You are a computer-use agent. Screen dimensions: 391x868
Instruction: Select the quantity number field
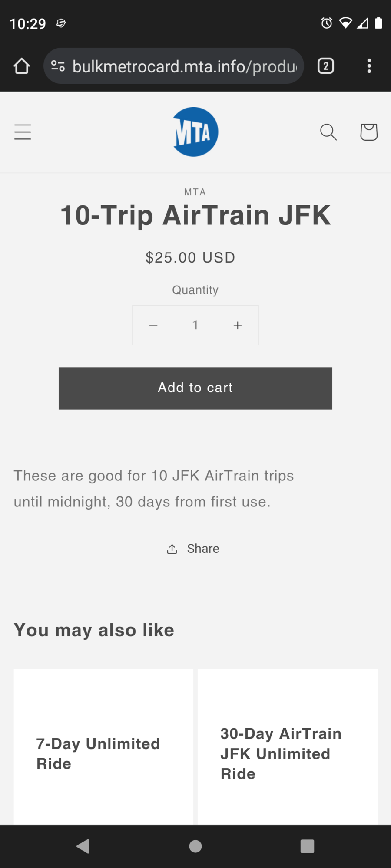(195, 325)
